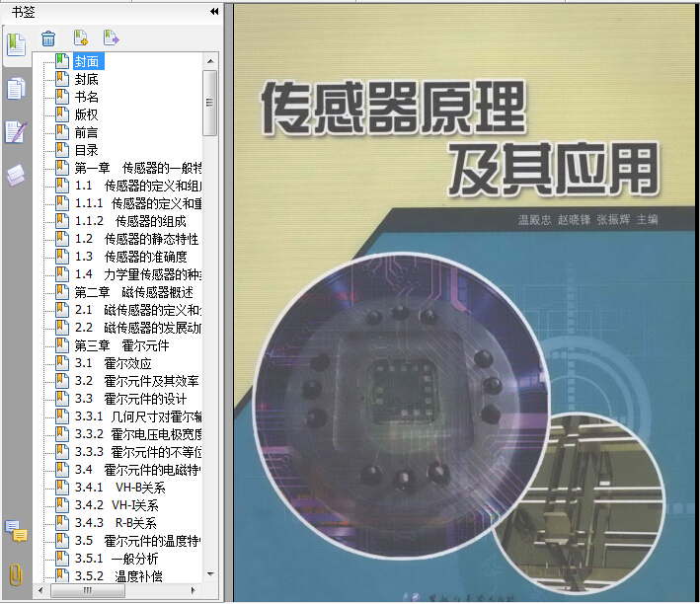Open the Bookmarks panel icon
This screenshot has width=700, height=604.
click(x=15, y=44)
